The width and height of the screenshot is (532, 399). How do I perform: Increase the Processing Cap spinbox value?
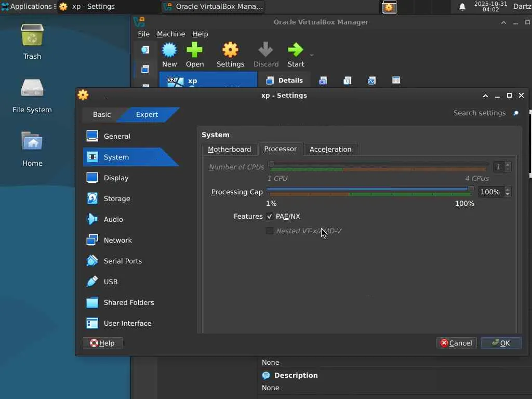pyautogui.click(x=508, y=189)
